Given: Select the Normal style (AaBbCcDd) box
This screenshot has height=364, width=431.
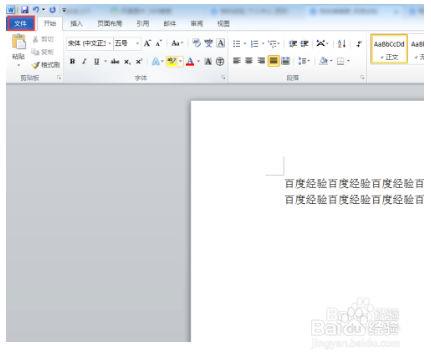Looking at the screenshot, I should [x=389, y=49].
